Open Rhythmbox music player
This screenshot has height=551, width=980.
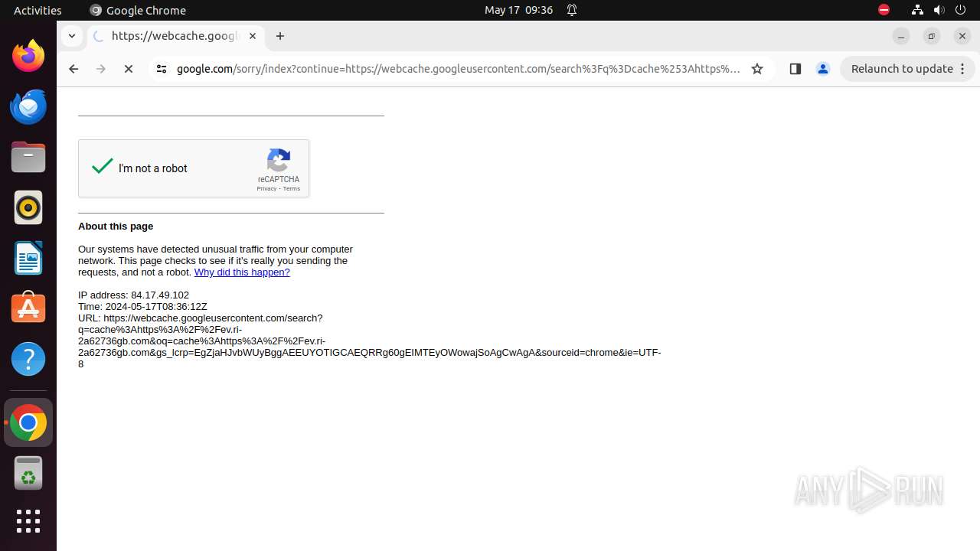28,208
